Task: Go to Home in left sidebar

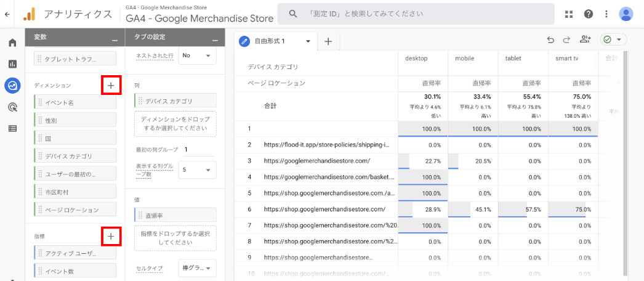Action: coord(12,43)
